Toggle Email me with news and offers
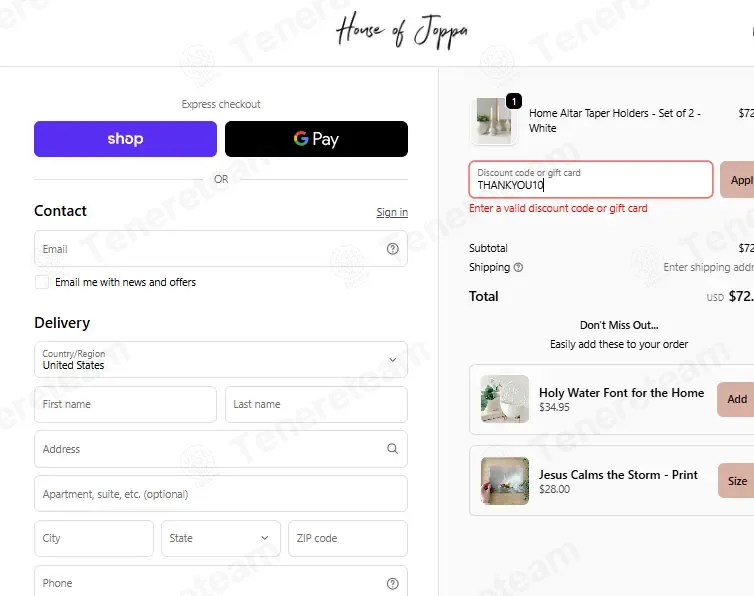Image resolution: width=754 pixels, height=596 pixels. (x=42, y=282)
